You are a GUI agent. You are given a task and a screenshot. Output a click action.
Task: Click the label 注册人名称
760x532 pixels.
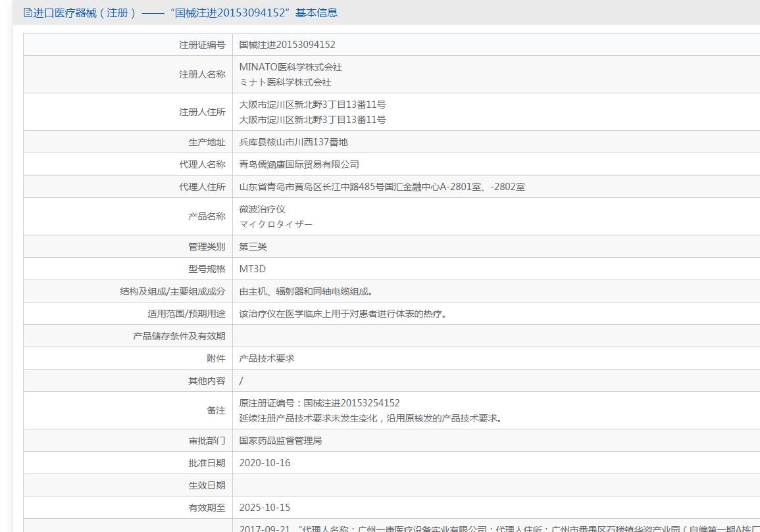(x=202, y=74)
